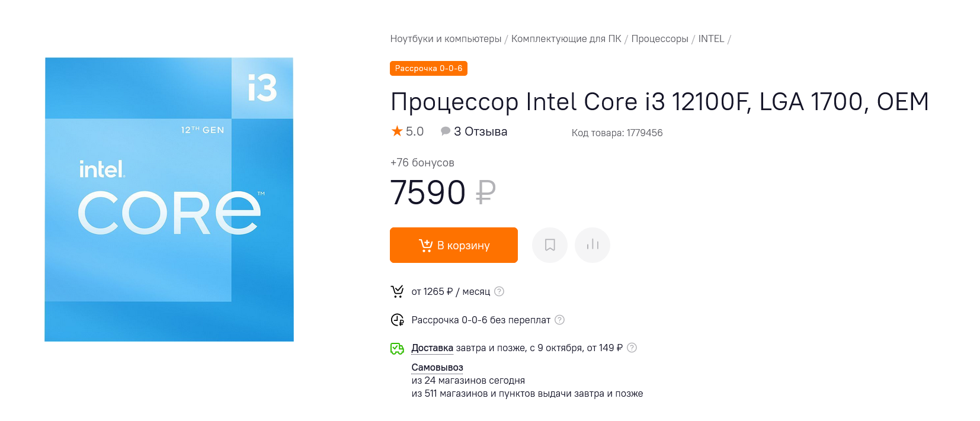
Task: Navigate to Процессоры breadcrumb category
Action: click(659, 39)
